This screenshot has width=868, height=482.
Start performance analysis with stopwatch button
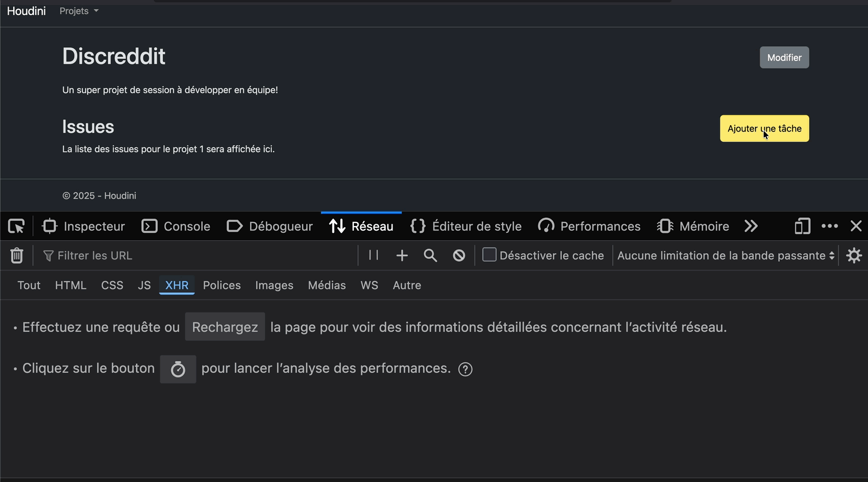click(178, 369)
